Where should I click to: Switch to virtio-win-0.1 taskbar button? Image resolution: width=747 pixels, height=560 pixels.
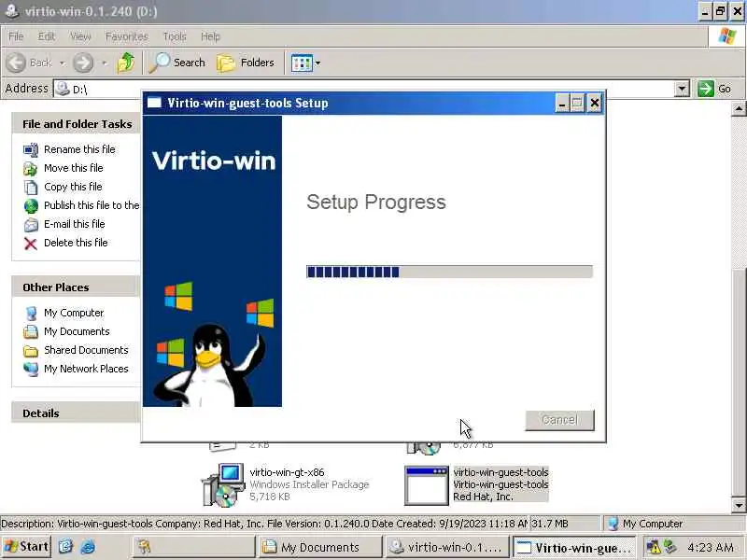click(446, 547)
